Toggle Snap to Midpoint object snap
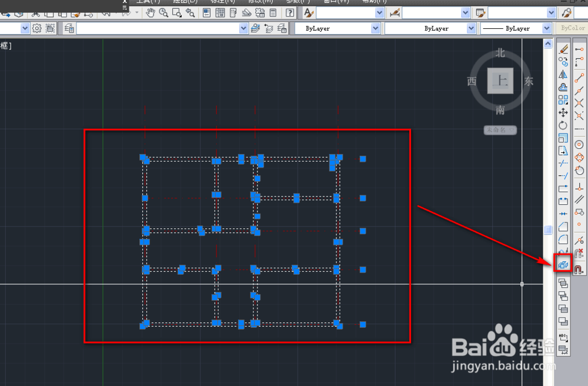 tap(579, 90)
